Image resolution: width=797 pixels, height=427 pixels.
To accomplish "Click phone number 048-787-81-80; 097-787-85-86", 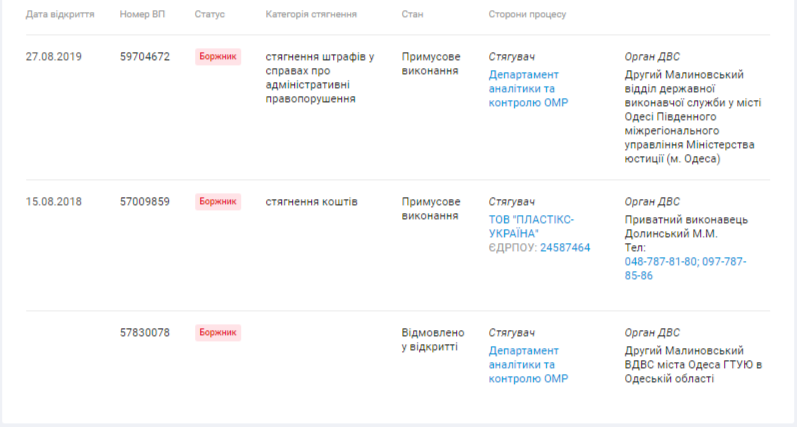I will pos(685,268).
